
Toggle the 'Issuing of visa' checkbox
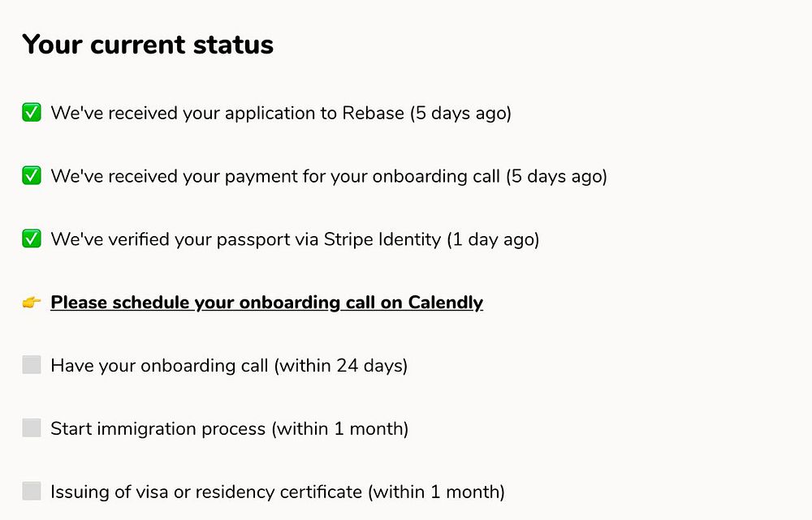[x=32, y=491]
